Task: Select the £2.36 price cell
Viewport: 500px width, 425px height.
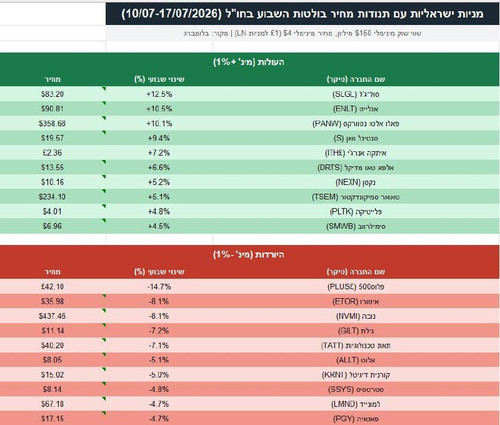Action: tap(53, 153)
